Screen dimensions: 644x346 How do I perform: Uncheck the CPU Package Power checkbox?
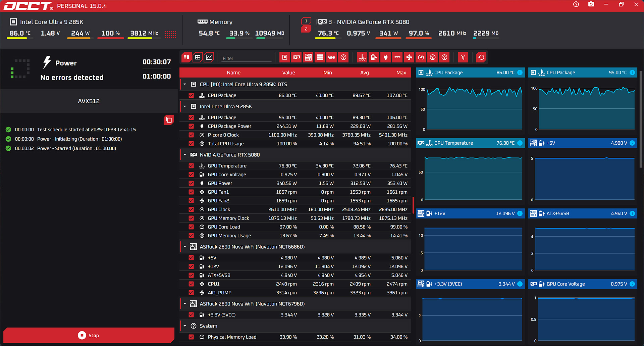[191, 126]
